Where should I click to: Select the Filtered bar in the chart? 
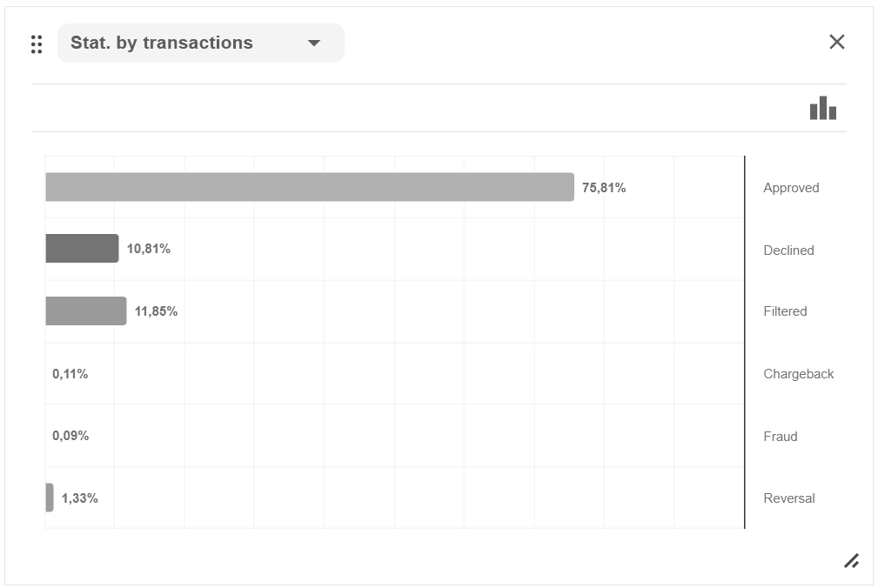pyautogui.click(x=85, y=311)
